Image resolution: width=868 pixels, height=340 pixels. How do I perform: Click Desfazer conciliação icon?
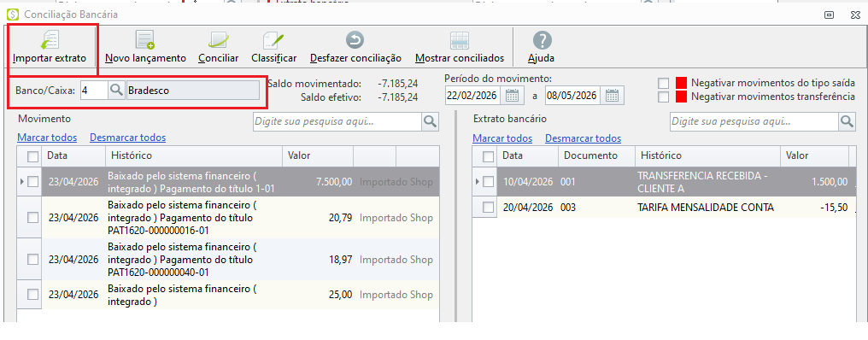pyautogui.click(x=355, y=40)
